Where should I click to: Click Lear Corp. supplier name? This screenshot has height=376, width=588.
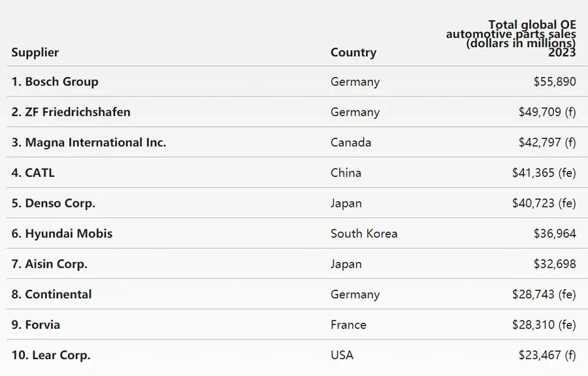[51, 355]
